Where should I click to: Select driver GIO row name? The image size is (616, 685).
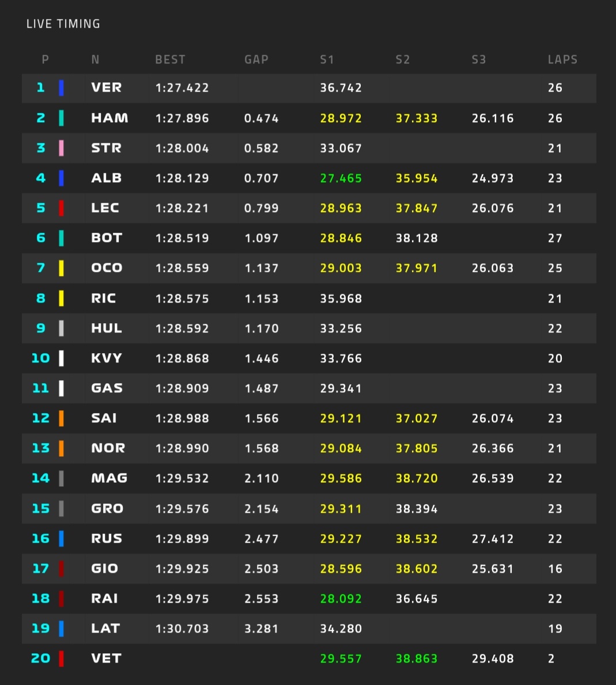coord(104,568)
